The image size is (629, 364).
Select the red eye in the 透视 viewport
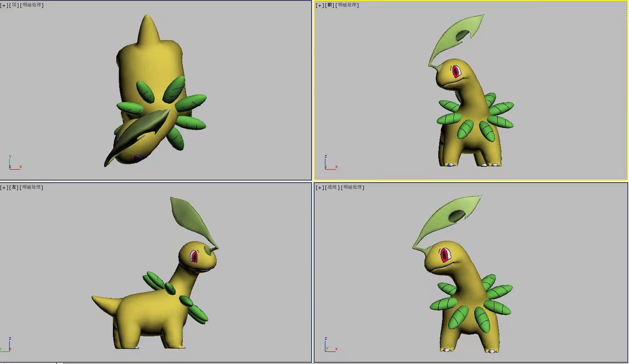click(445, 254)
